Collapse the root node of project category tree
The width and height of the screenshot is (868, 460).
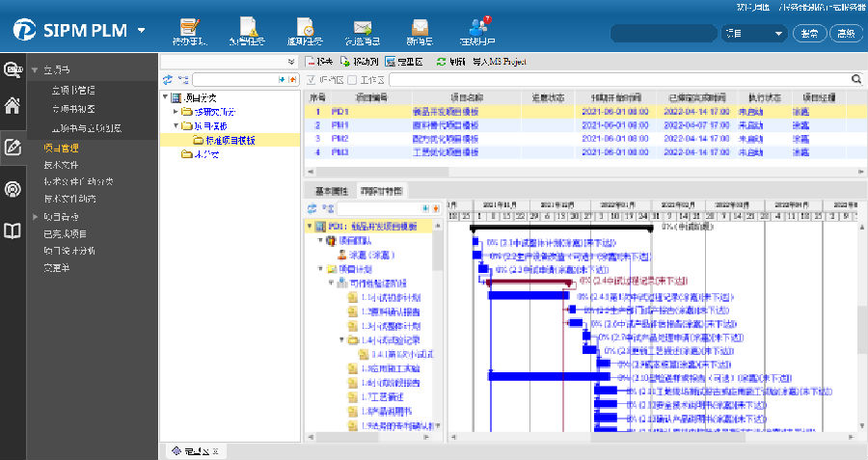tap(165, 96)
